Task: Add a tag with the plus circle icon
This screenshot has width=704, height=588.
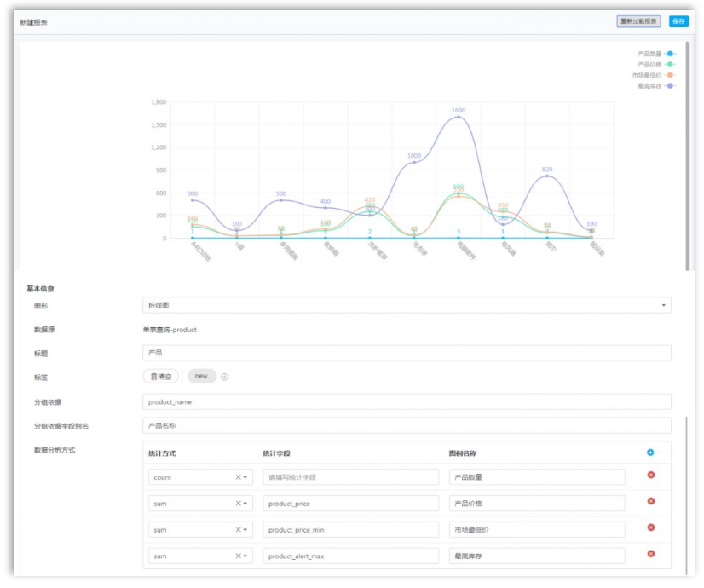Action: click(x=224, y=377)
